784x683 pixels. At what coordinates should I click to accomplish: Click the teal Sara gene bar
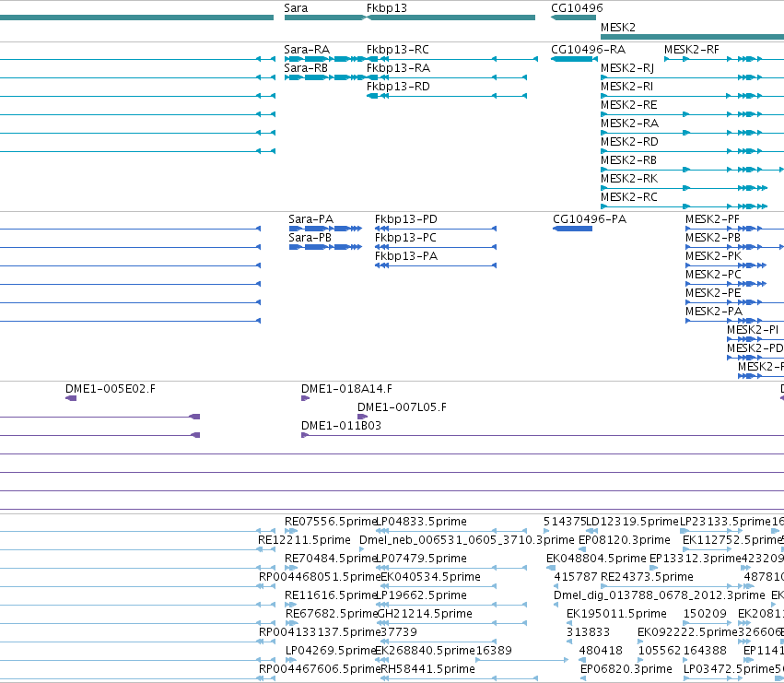pos(324,18)
